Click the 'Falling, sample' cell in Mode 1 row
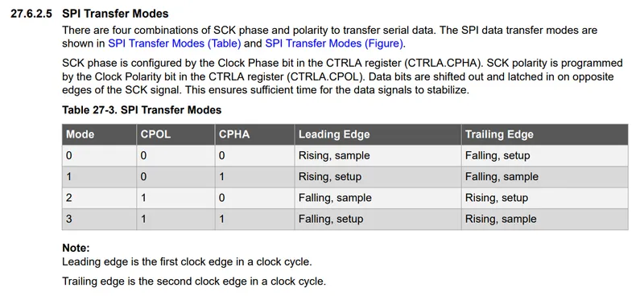 [x=545, y=177]
